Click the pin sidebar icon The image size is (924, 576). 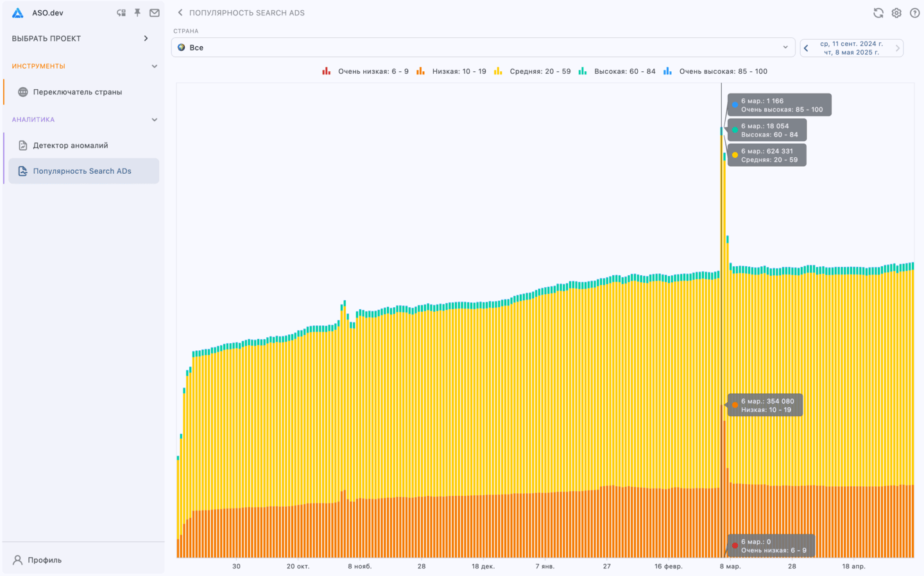click(x=137, y=12)
